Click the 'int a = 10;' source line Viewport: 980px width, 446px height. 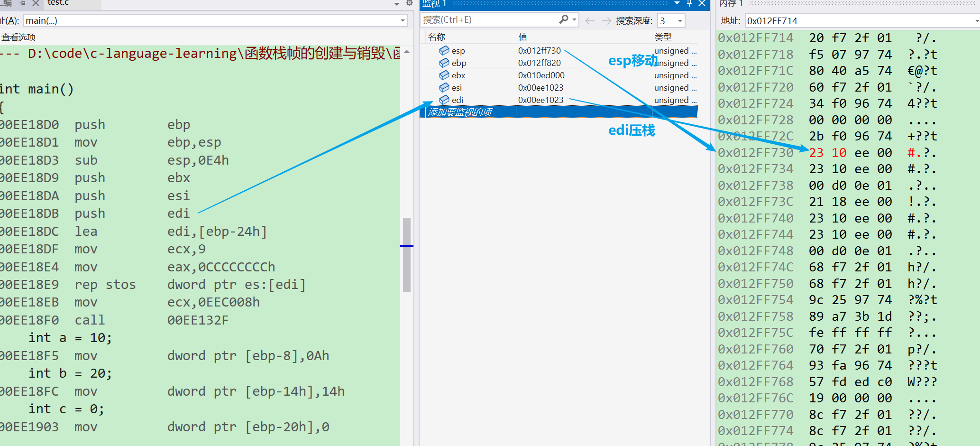(70, 338)
